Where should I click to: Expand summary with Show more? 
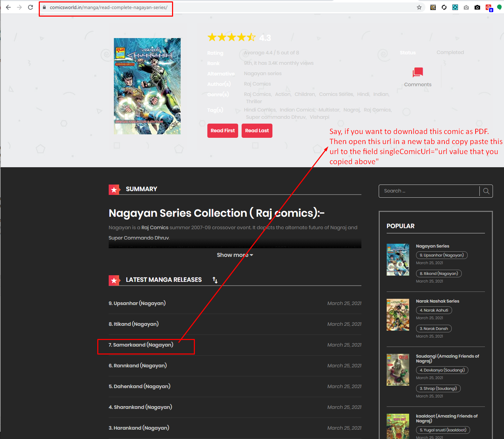click(x=235, y=255)
